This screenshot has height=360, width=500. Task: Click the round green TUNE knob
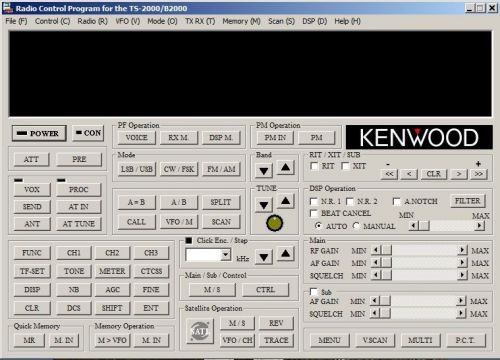tap(275, 223)
